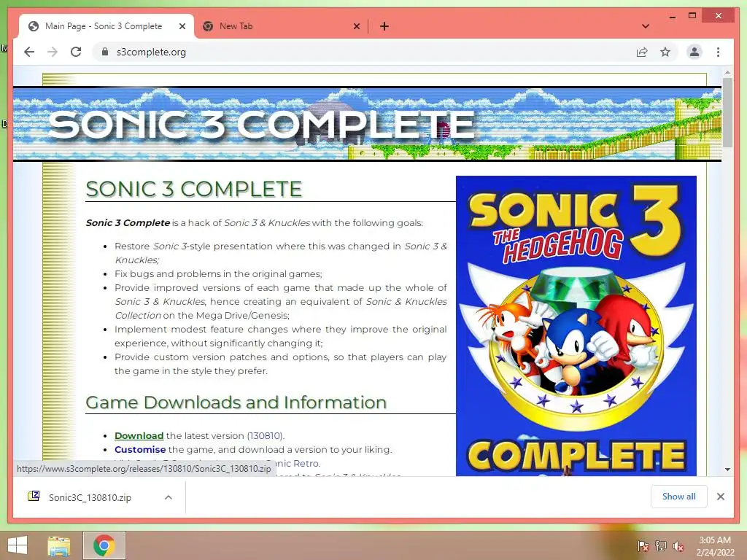The image size is (747, 560).
Task: Open the tab search dropdown chevron
Action: tap(646, 26)
